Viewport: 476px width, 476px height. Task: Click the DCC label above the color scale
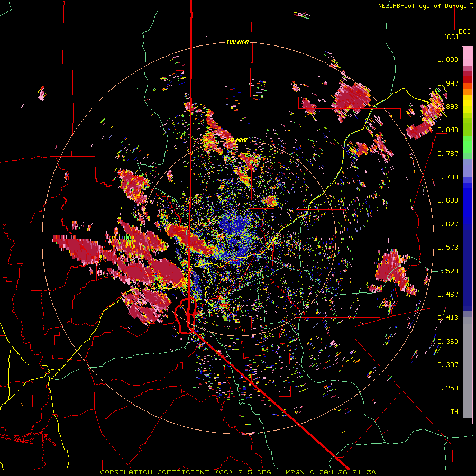[464, 32]
